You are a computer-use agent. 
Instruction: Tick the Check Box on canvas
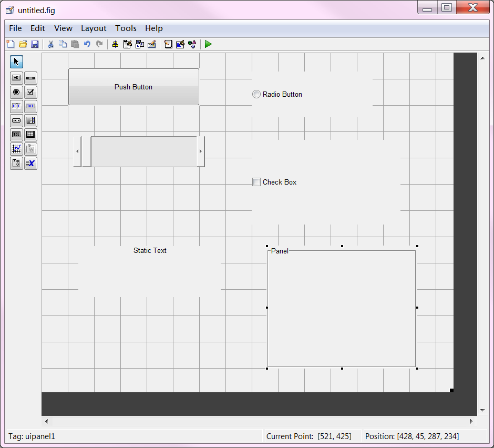point(256,182)
